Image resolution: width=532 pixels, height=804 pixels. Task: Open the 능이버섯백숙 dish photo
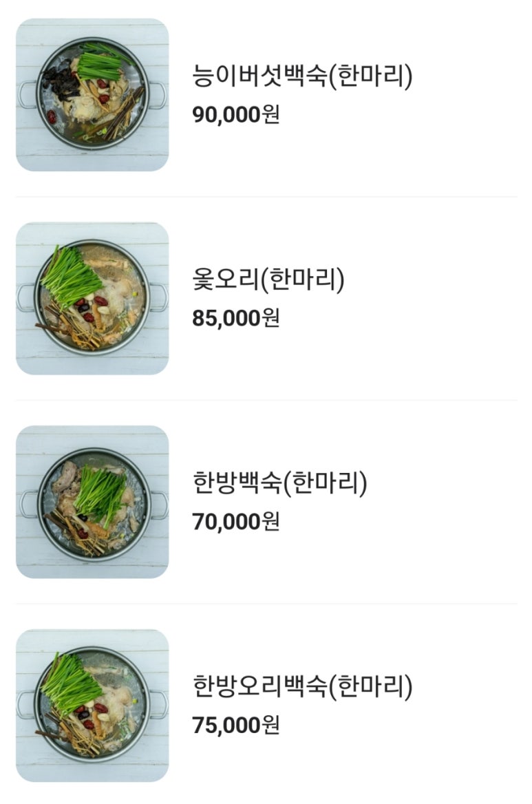coord(92,95)
